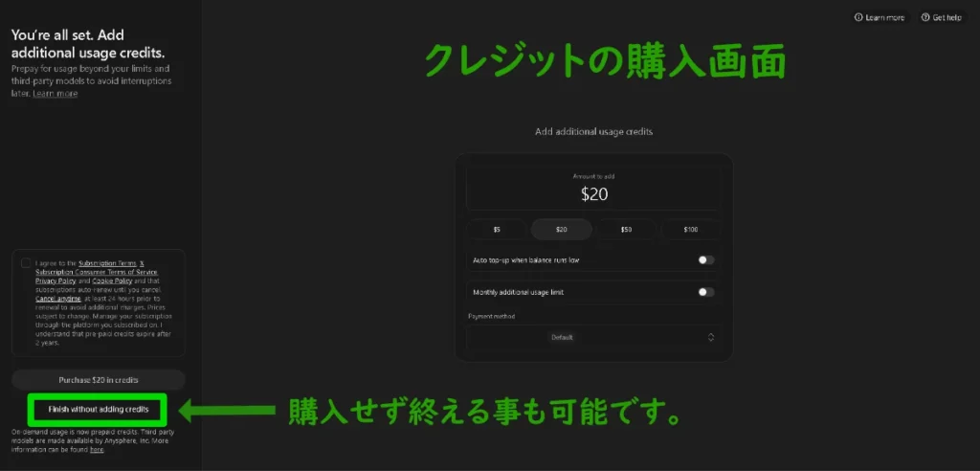Select the $20 amount preset chip
The image size is (980, 471).
[561, 230]
